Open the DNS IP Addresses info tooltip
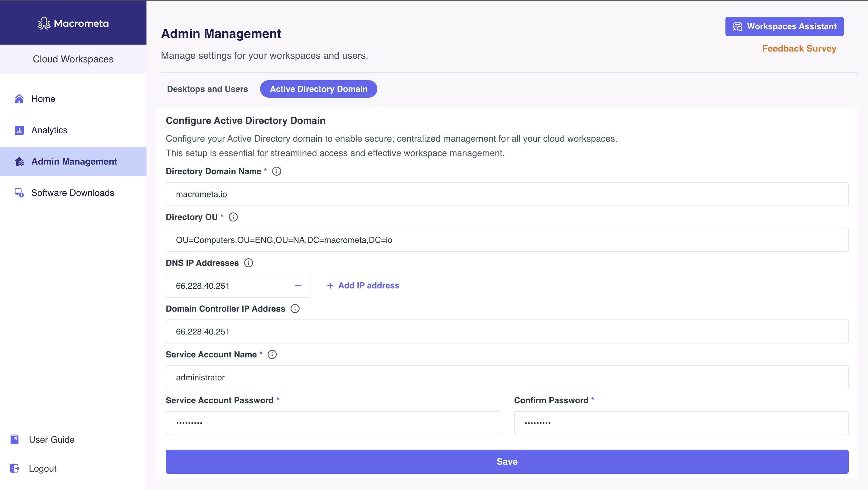This screenshot has height=490, width=868. click(x=248, y=263)
